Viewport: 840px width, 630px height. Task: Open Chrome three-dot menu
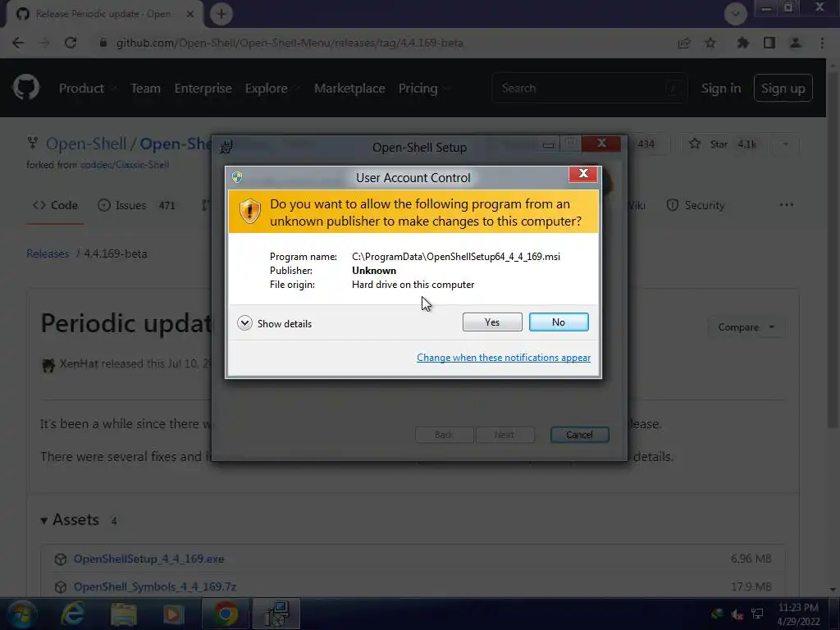tap(822, 43)
